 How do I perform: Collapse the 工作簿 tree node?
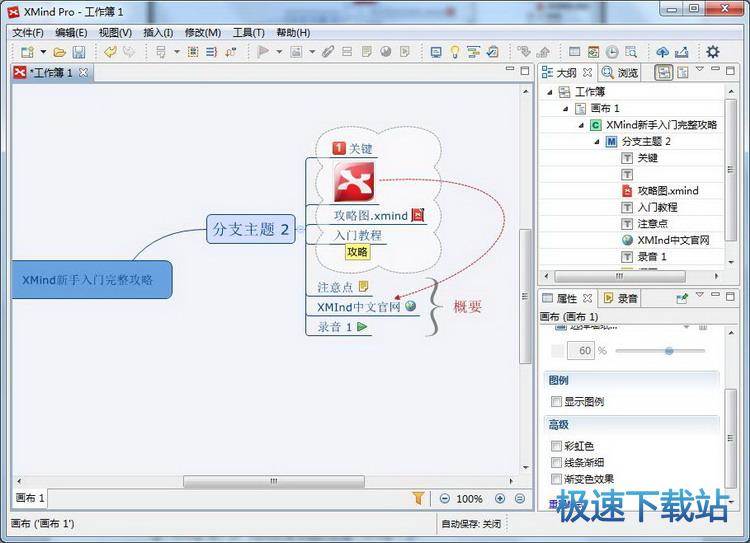550,92
